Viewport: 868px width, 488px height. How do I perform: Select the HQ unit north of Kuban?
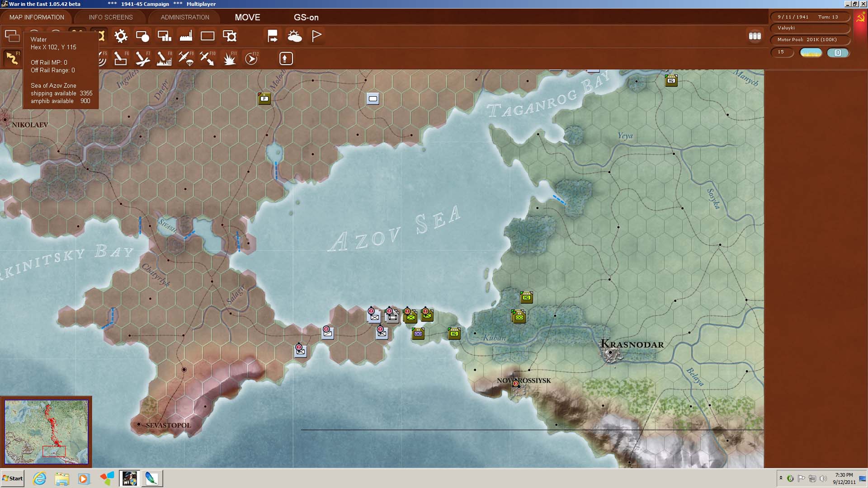coord(527,297)
